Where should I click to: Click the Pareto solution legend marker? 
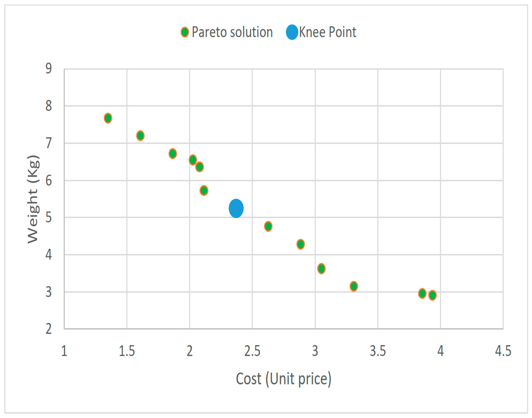(x=185, y=32)
